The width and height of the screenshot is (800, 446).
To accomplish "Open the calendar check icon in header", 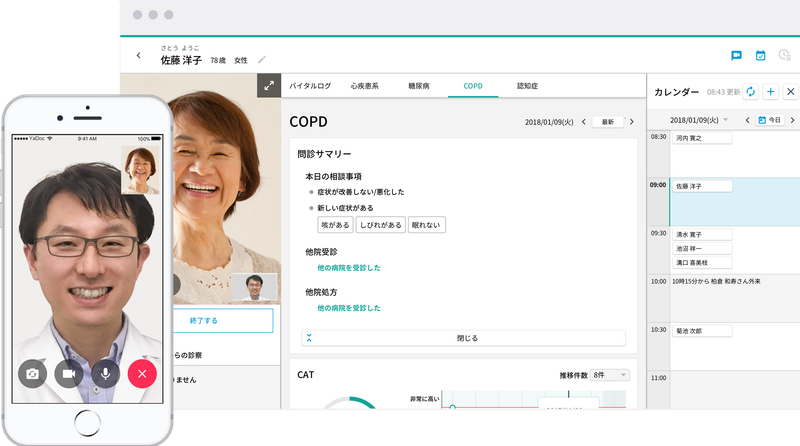I will 760,56.
